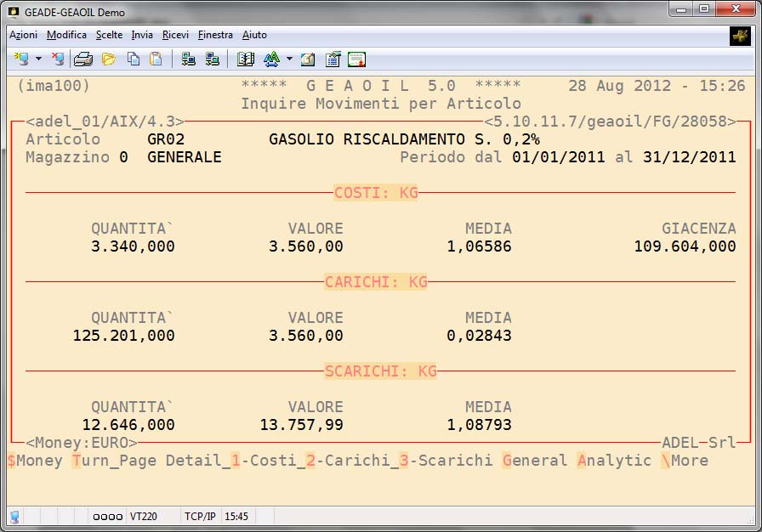Viewport: 762px width, 532px height.
Task: Click the disconnect session icon
Action: 57,59
